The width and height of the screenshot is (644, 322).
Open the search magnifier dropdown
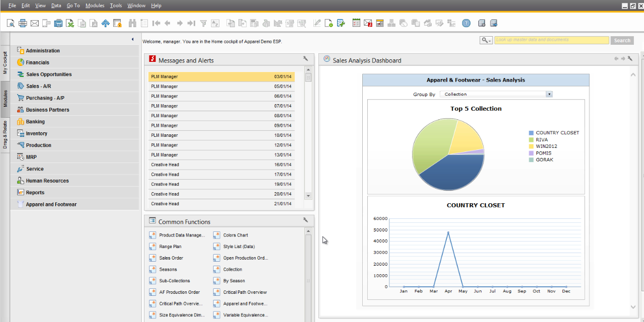486,40
